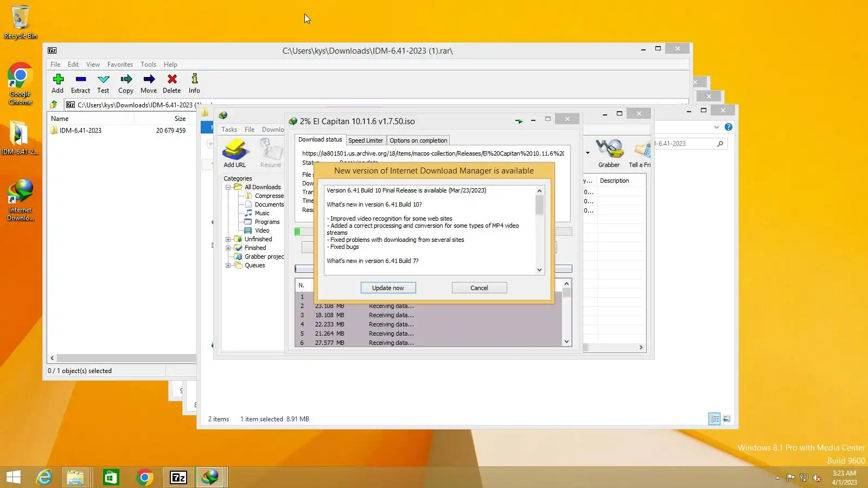Click the Add button in 7-Zip toolbar

58,84
